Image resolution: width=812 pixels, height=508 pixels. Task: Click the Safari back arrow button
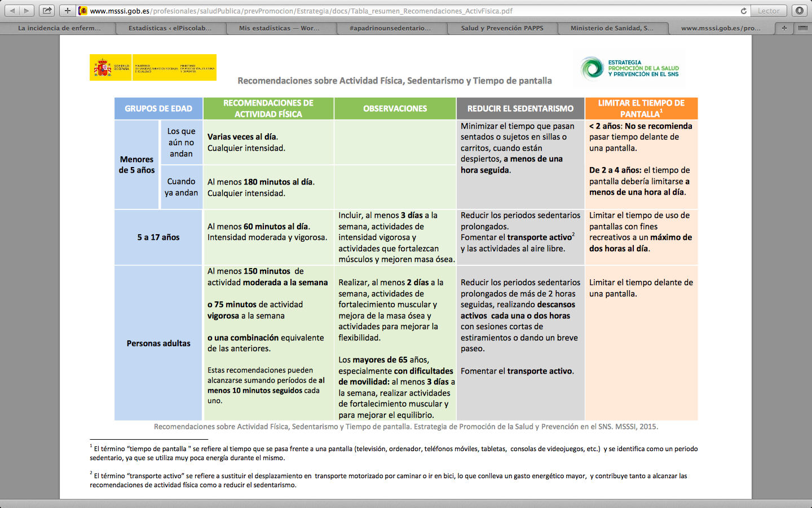12,11
